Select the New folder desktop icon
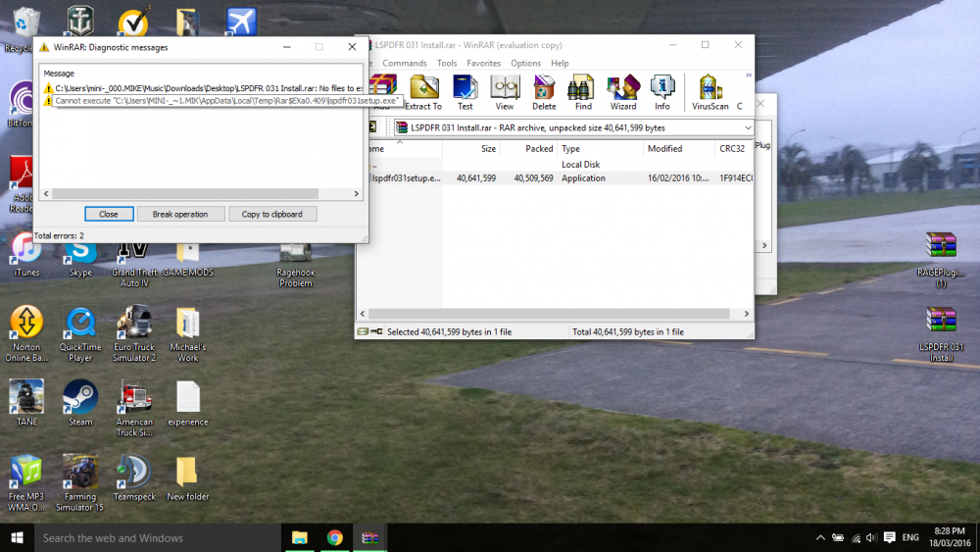 click(x=187, y=478)
